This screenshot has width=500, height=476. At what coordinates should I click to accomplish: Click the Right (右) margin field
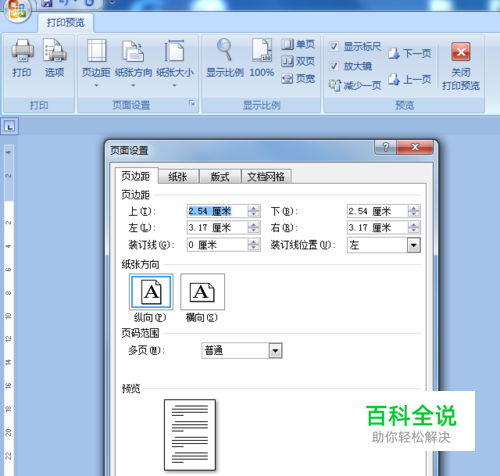tap(377, 228)
